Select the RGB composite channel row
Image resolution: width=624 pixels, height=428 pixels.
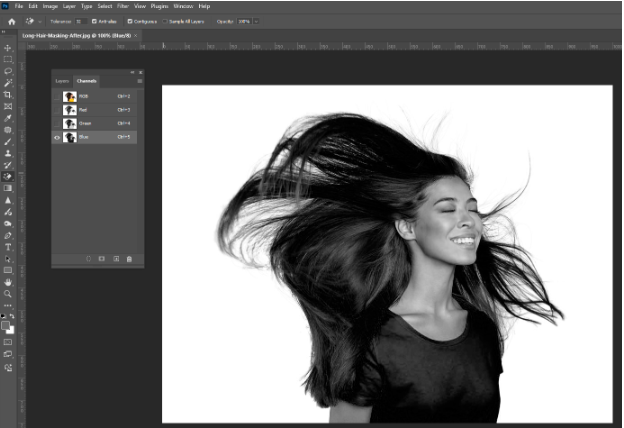click(x=95, y=97)
